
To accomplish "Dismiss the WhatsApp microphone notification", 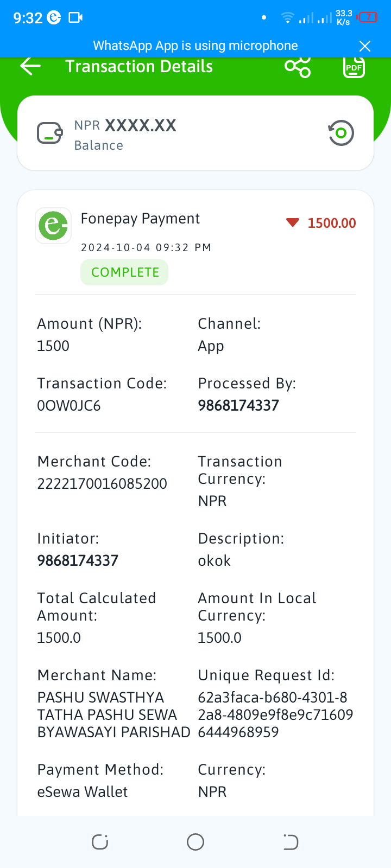I will tap(365, 46).
